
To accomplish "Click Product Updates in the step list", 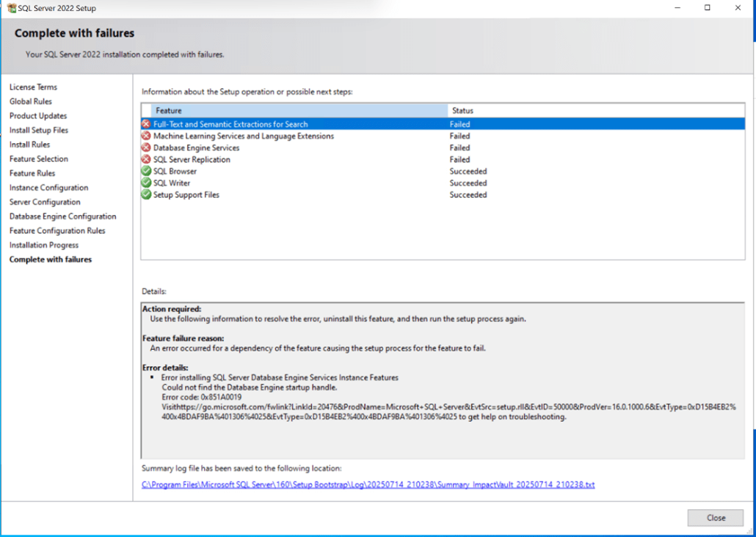I will (x=38, y=116).
